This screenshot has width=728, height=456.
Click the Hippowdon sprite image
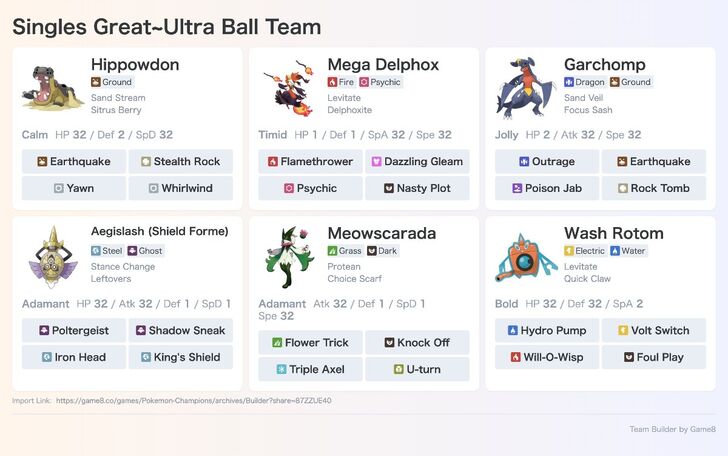[51, 89]
